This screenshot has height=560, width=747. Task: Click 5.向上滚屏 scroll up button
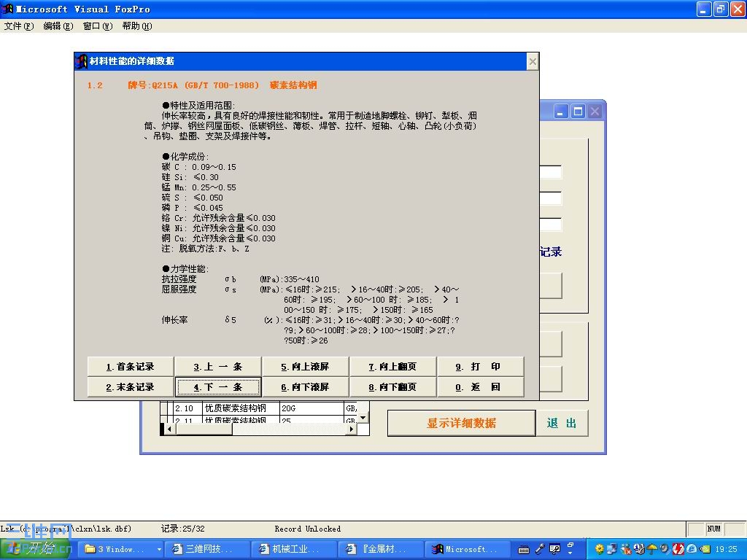306,367
